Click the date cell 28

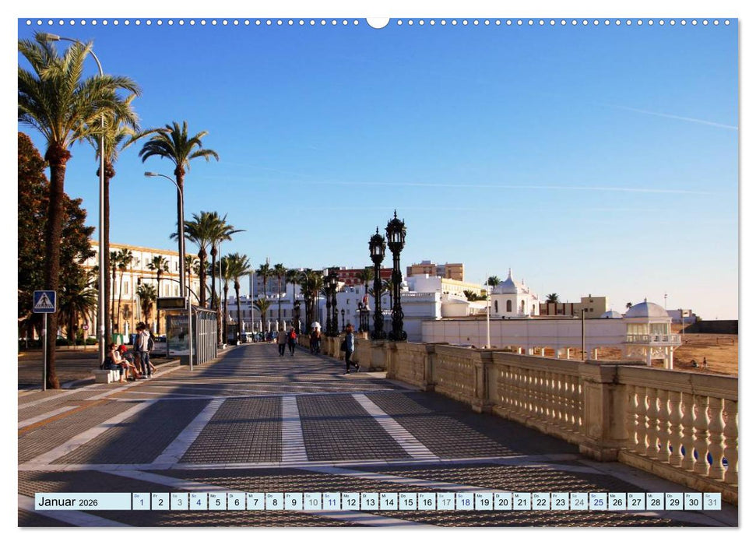655,503
